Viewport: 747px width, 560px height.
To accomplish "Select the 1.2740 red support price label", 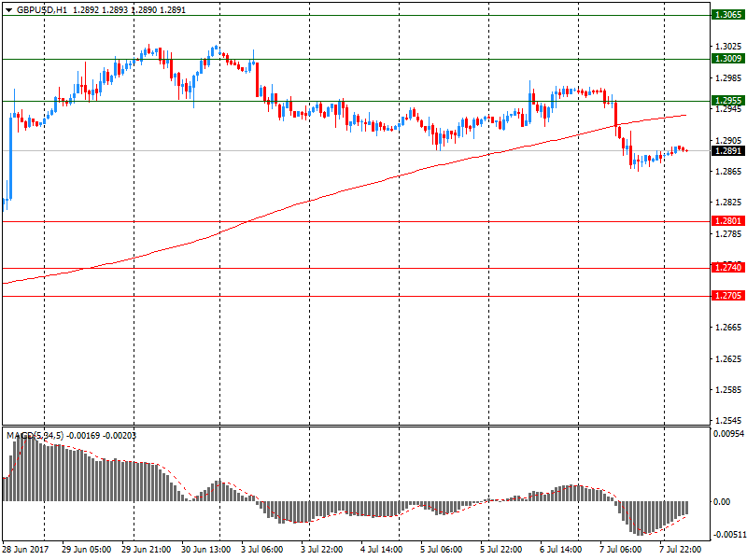I will tap(728, 268).
